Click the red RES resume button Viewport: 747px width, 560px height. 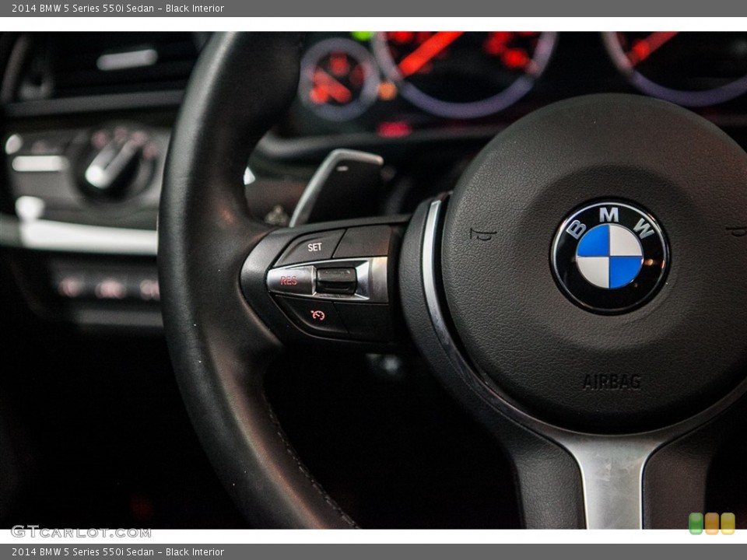290,281
